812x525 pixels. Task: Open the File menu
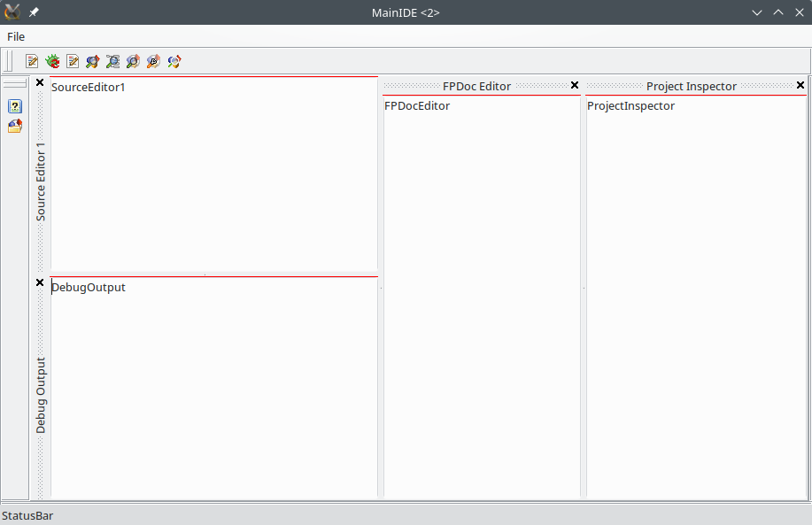point(16,36)
